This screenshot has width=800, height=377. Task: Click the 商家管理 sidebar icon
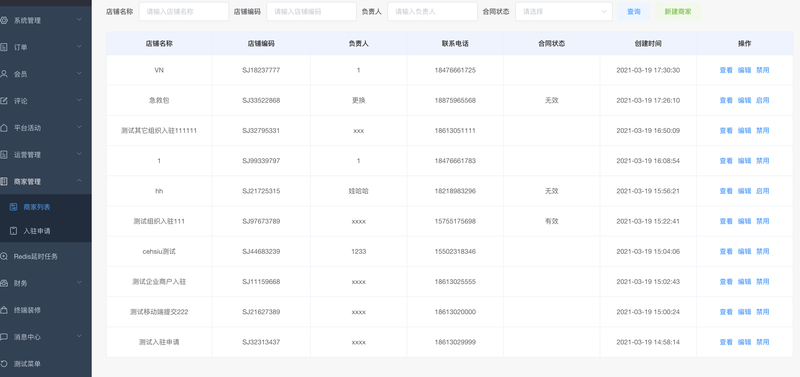[x=4, y=181]
